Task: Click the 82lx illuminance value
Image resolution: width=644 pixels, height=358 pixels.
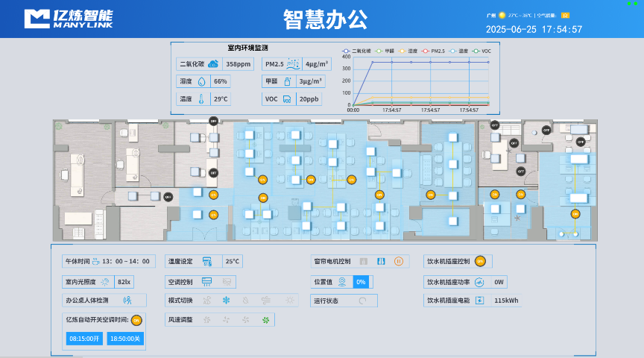Action: click(124, 282)
